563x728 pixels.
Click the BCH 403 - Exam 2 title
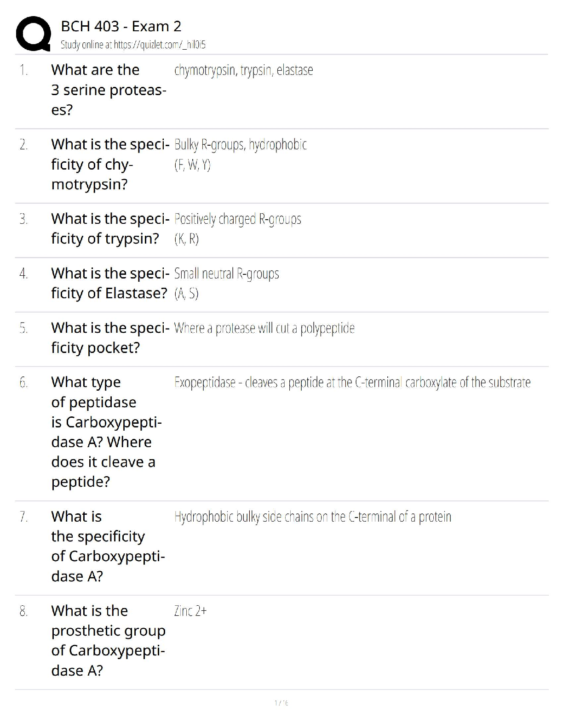point(121,26)
